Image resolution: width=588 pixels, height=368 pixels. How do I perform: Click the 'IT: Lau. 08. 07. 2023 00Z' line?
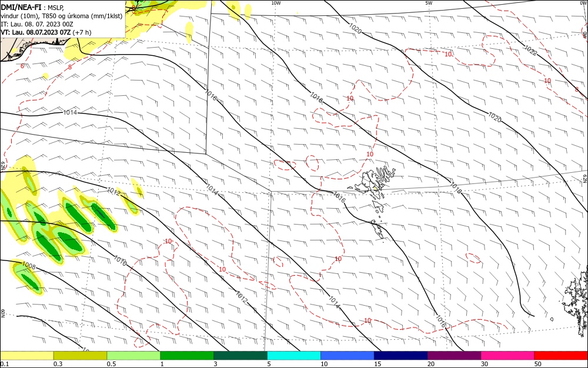[36, 24]
